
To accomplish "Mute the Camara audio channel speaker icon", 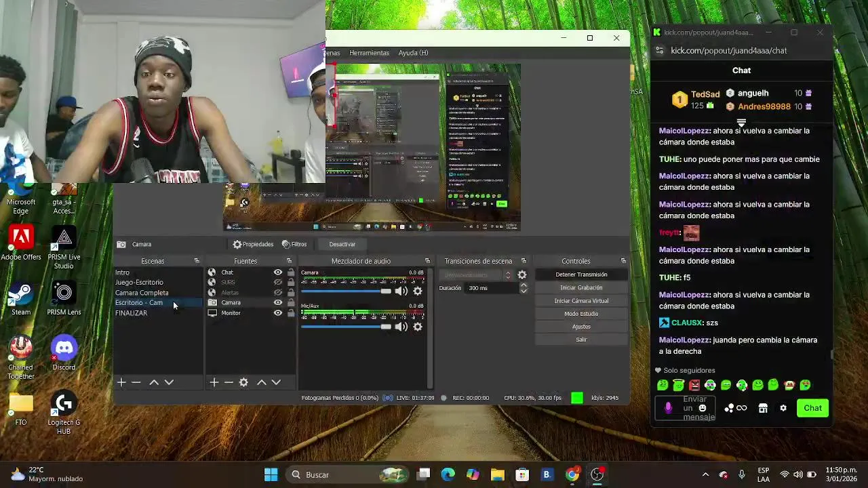I will pos(401,291).
